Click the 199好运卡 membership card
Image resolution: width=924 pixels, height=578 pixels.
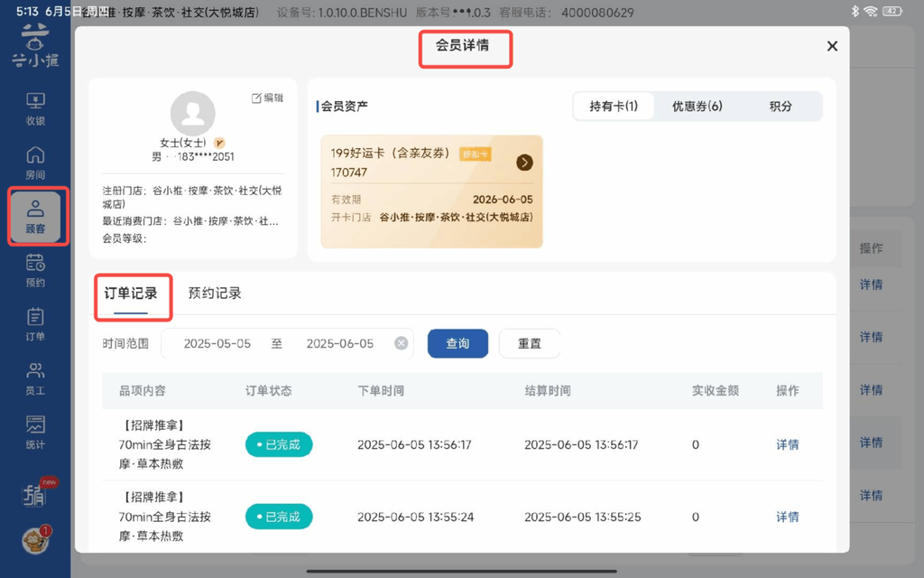pos(431,191)
